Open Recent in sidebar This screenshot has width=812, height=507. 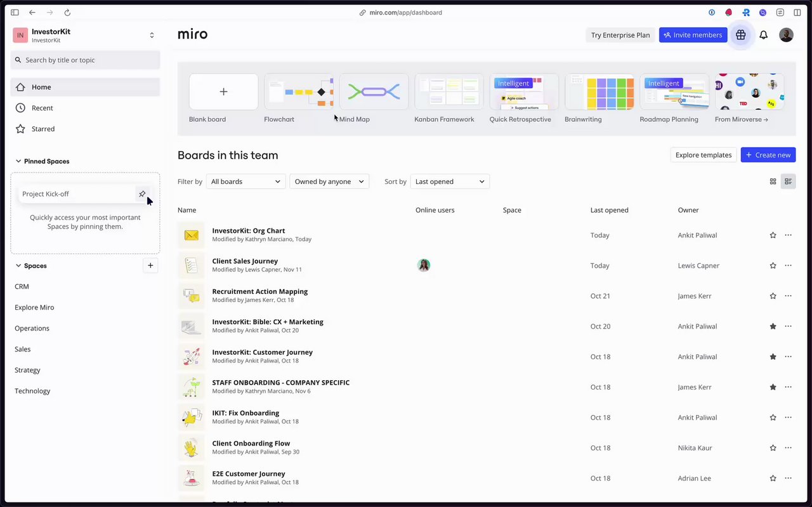[85, 108]
